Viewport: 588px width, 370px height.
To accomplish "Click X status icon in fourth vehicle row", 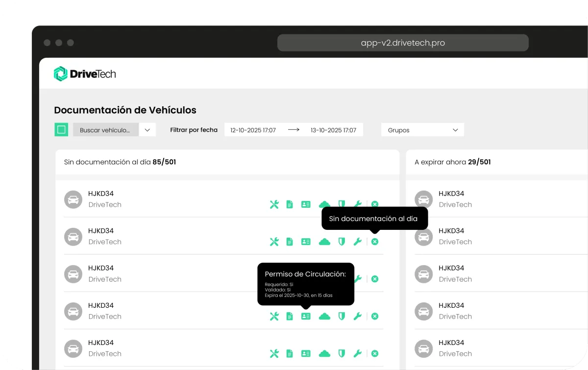I will (375, 316).
